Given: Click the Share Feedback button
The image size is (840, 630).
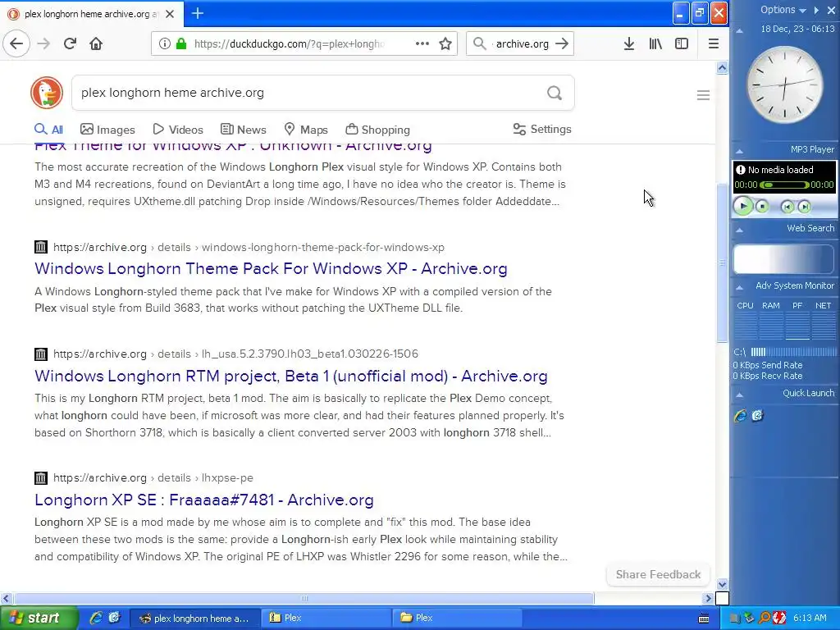Looking at the screenshot, I should (658, 574).
